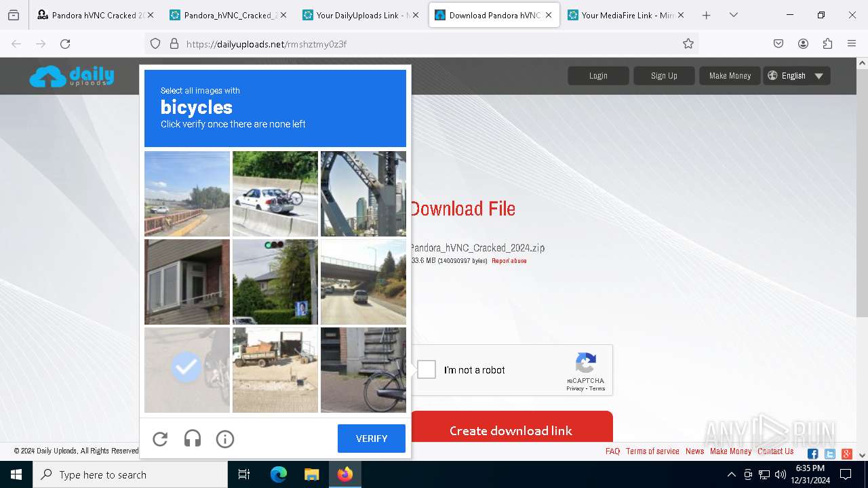Select the tile with car carrying bicycle
This screenshot has height=488, width=868.
pos(275,194)
